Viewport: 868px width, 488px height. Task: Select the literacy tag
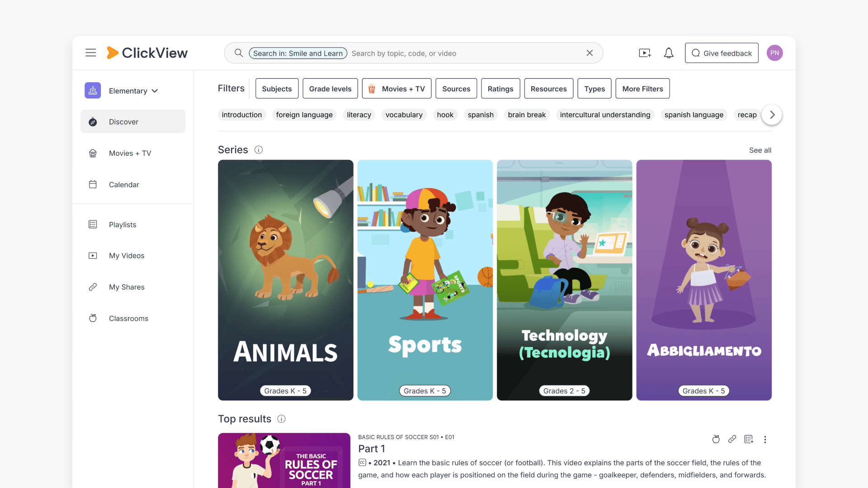(359, 115)
